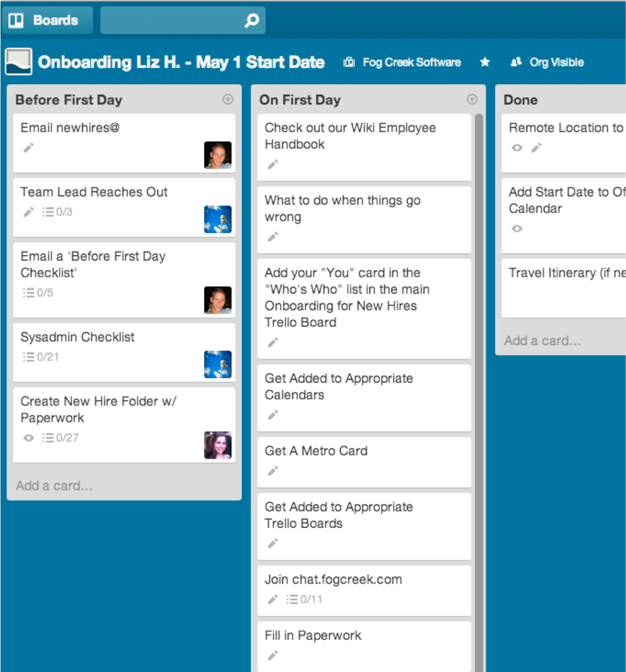Click checklist icon on Sysadmin Checklist card
The image size is (626, 672).
click(x=29, y=357)
